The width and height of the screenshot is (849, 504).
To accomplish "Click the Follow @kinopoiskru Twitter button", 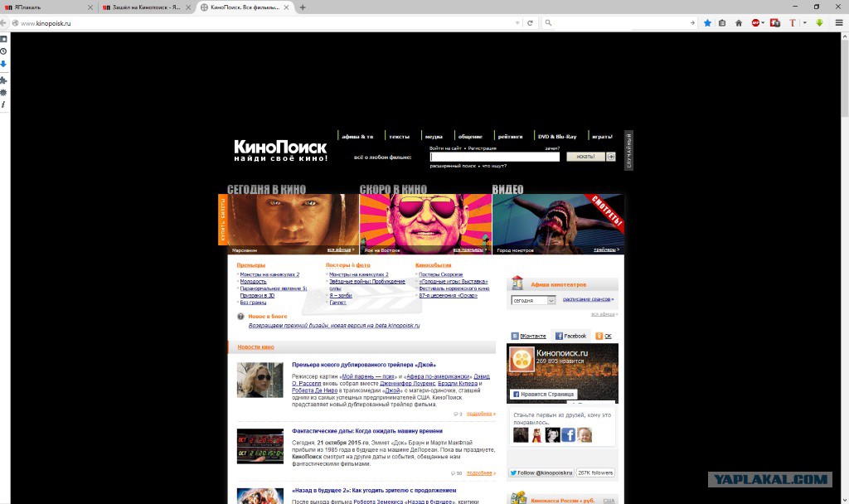I will 541,472.
